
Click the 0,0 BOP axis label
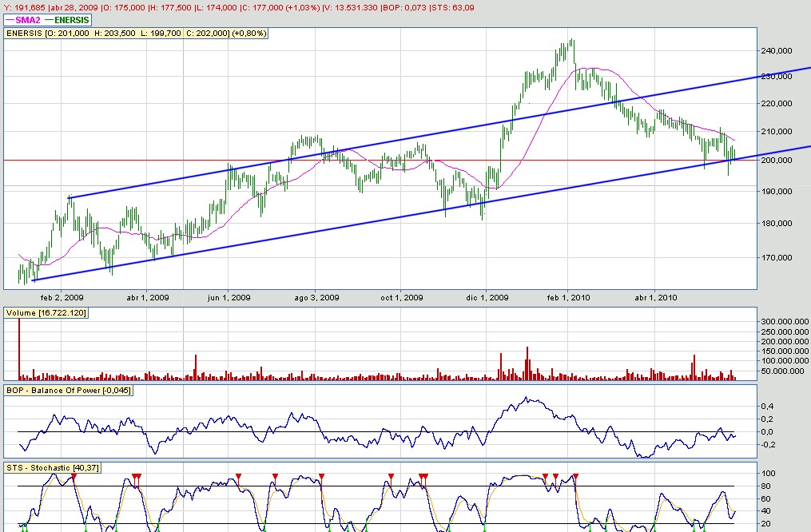coord(767,431)
